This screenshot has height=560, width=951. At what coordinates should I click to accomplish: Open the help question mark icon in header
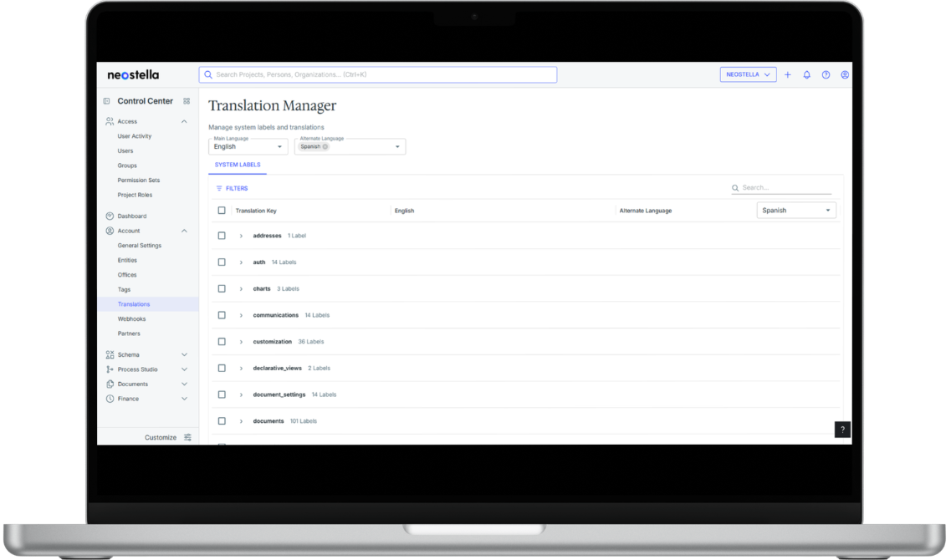826,75
